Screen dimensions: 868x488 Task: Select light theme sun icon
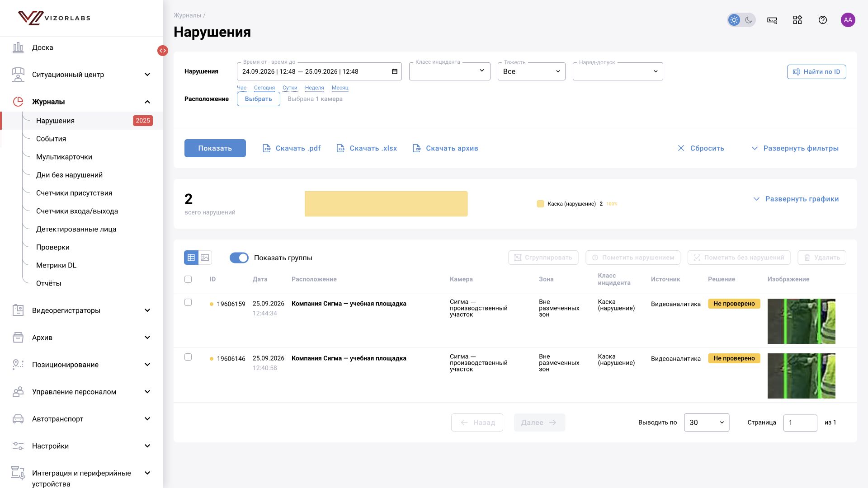(x=734, y=20)
